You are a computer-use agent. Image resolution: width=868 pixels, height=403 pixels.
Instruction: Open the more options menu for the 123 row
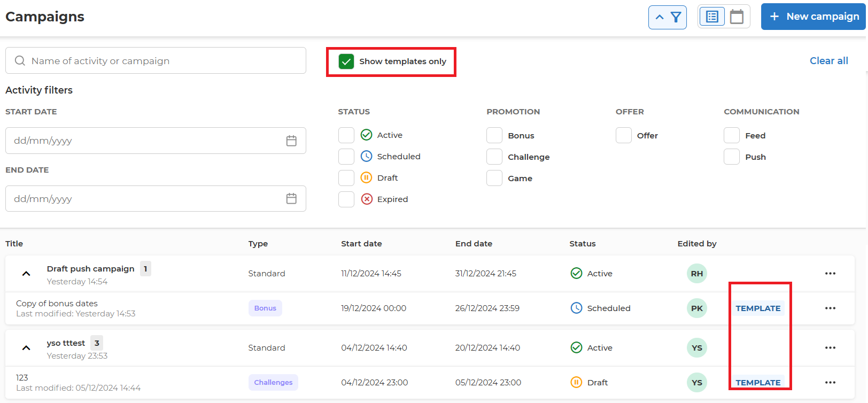point(830,383)
